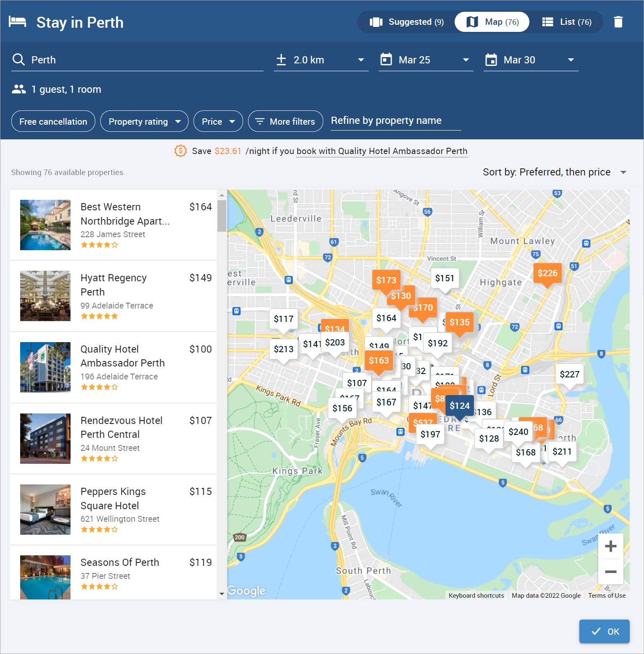644x654 pixels.
Task: Select the orange $226 map marker
Action: pos(547,274)
